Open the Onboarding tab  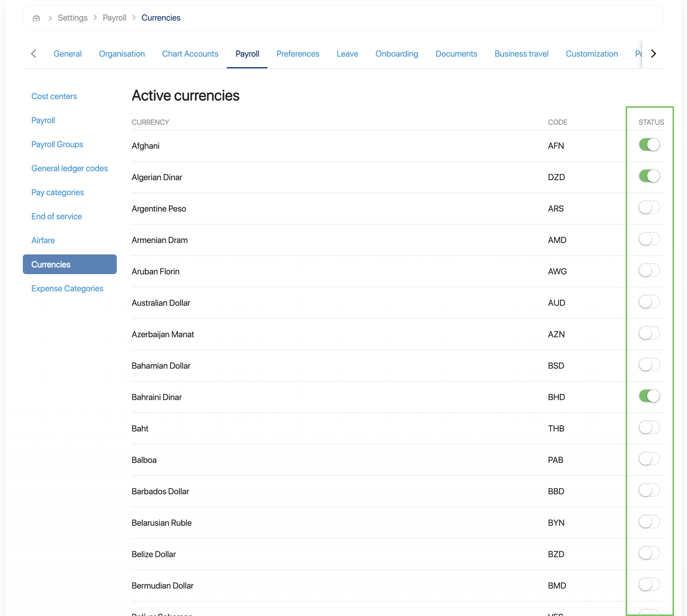396,54
